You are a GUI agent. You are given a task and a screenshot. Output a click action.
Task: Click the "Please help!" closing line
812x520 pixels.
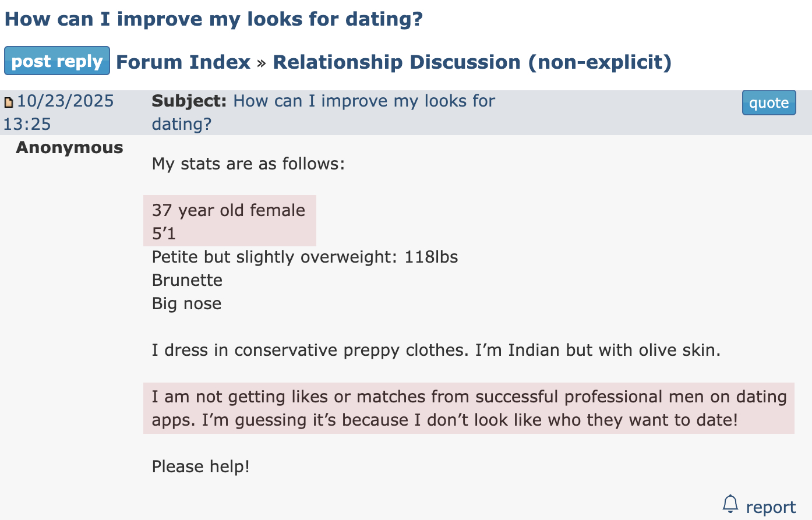coord(200,466)
